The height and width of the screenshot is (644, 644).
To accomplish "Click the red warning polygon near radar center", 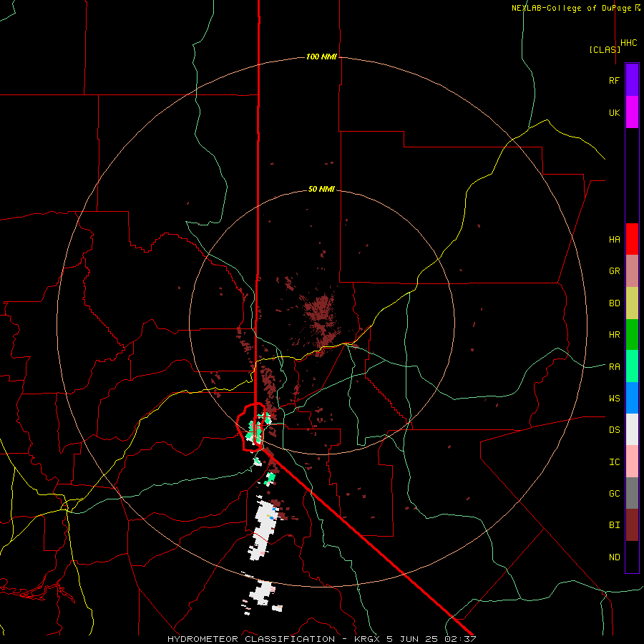I will pos(251,427).
